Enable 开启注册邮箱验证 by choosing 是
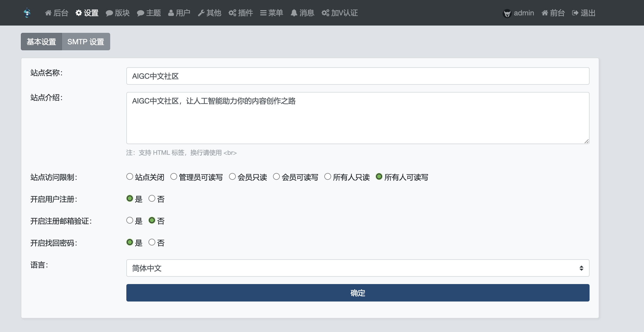Viewport: 644px width, 332px height. tap(130, 220)
